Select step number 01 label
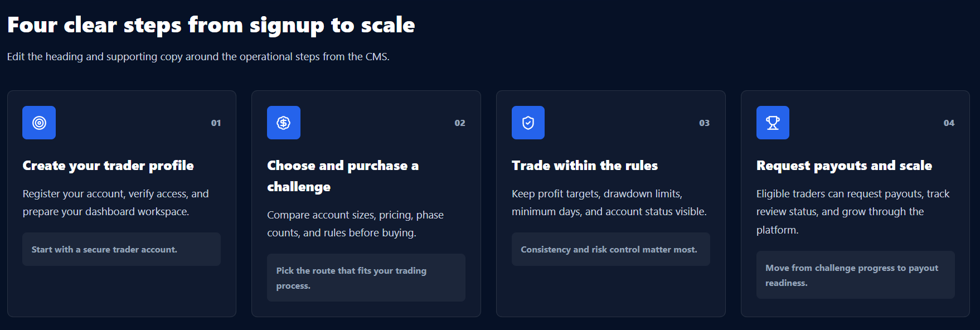The height and width of the screenshot is (330, 980). pyautogui.click(x=216, y=123)
